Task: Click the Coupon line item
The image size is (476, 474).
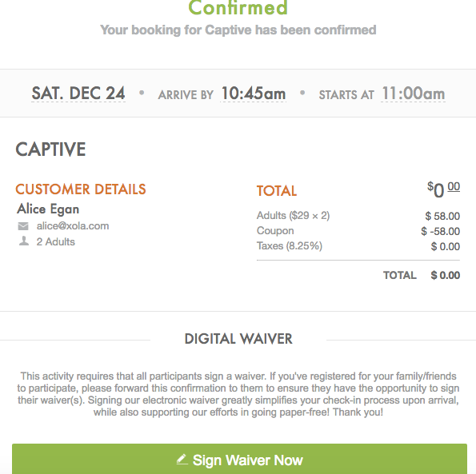Action: coord(275,231)
